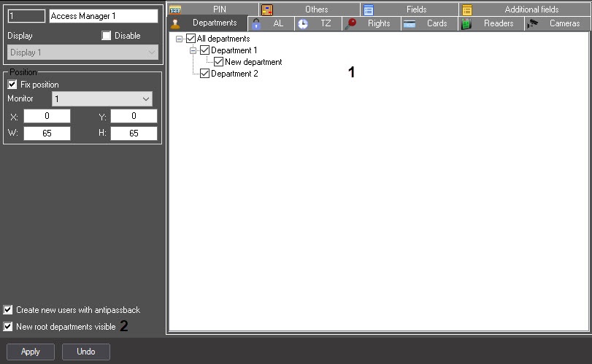Click the W width field
The image size is (592, 364).
[x=47, y=133]
